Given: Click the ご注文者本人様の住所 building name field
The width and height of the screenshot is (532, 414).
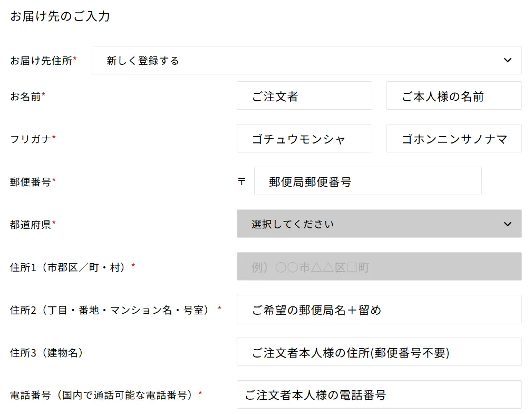Looking at the screenshot, I should (379, 352).
